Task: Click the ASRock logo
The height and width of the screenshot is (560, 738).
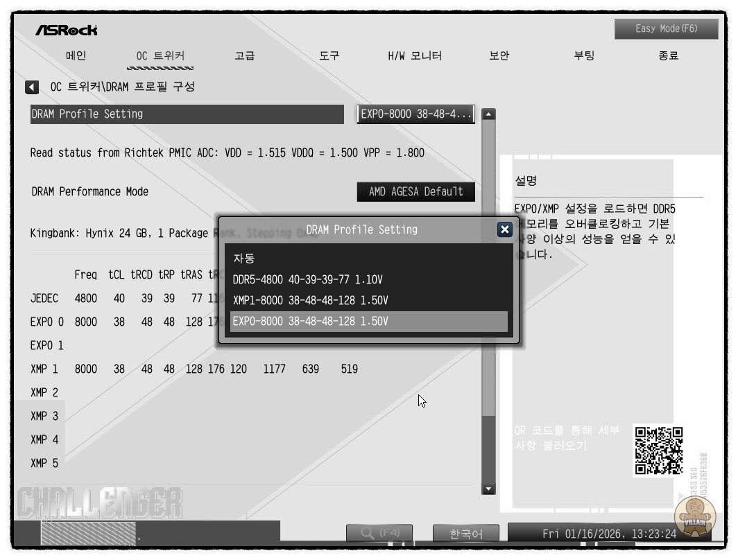Action: pyautogui.click(x=67, y=30)
